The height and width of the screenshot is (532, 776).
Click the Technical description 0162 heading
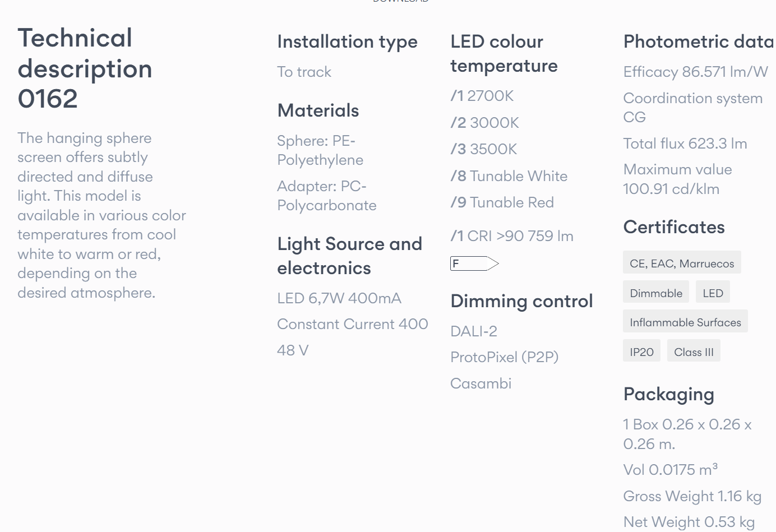(85, 68)
